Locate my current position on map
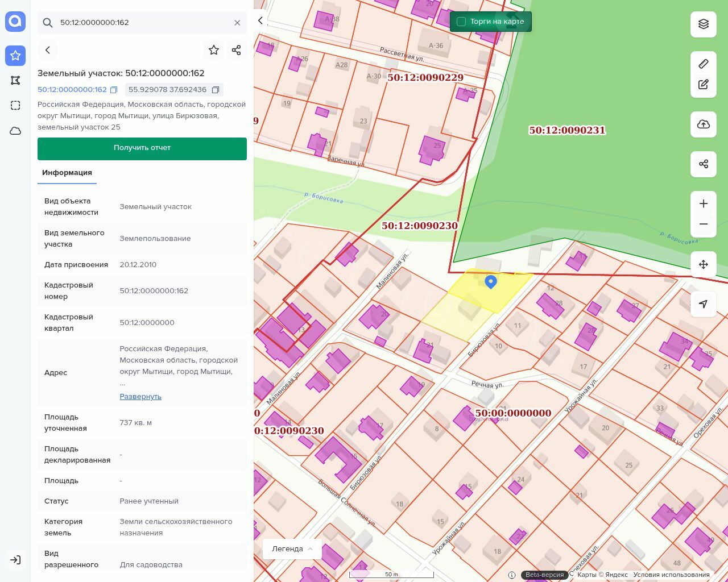 coord(703,304)
